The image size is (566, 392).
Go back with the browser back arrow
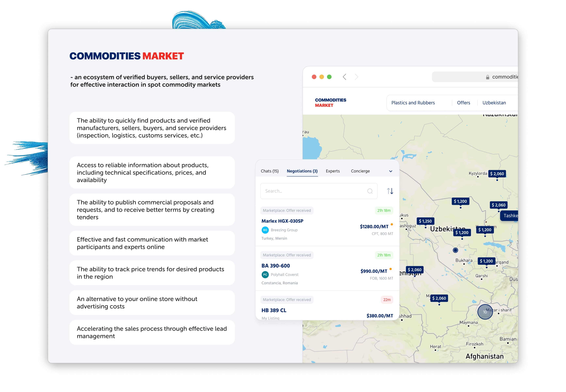pyautogui.click(x=344, y=77)
